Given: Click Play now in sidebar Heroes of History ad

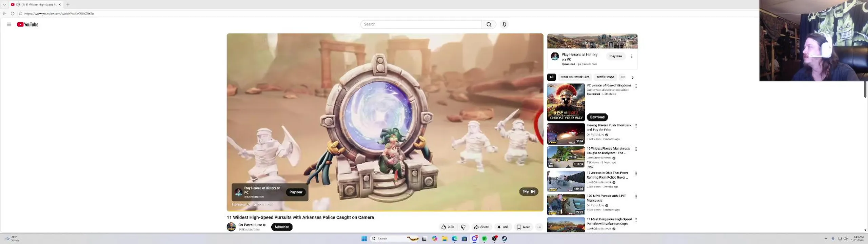Looking at the screenshot, I should pos(616,56).
